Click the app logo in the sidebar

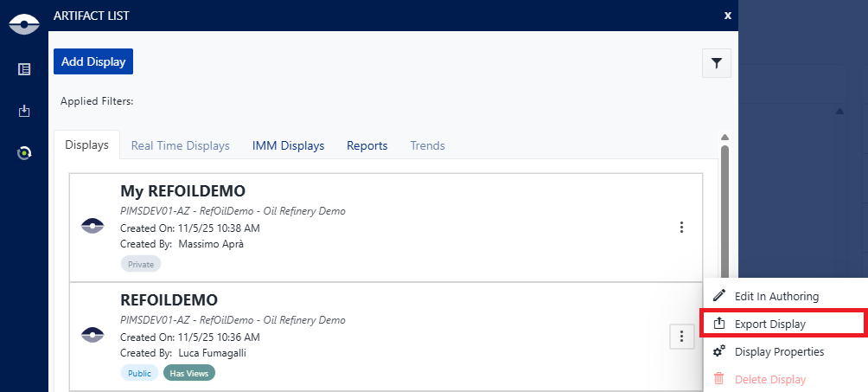coord(24,24)
